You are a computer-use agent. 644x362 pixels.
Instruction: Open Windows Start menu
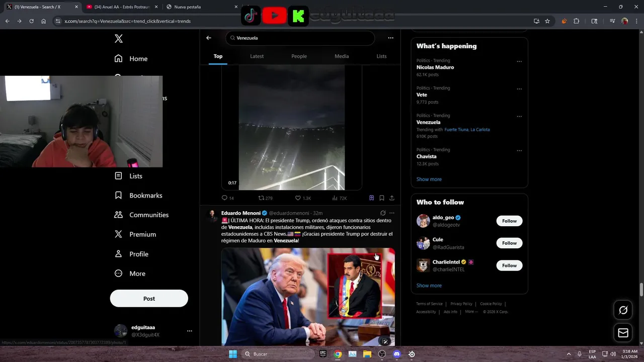coord(233,354)
